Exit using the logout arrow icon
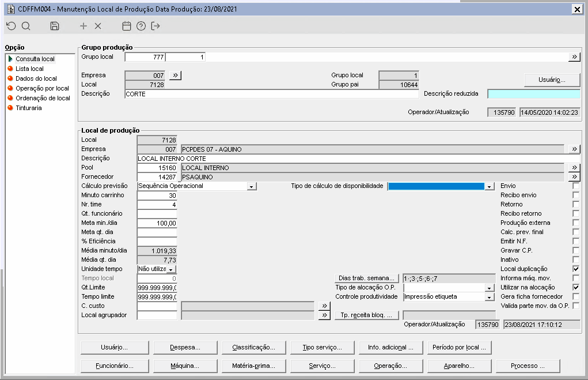The image size is (588, 380). point(155,26)
